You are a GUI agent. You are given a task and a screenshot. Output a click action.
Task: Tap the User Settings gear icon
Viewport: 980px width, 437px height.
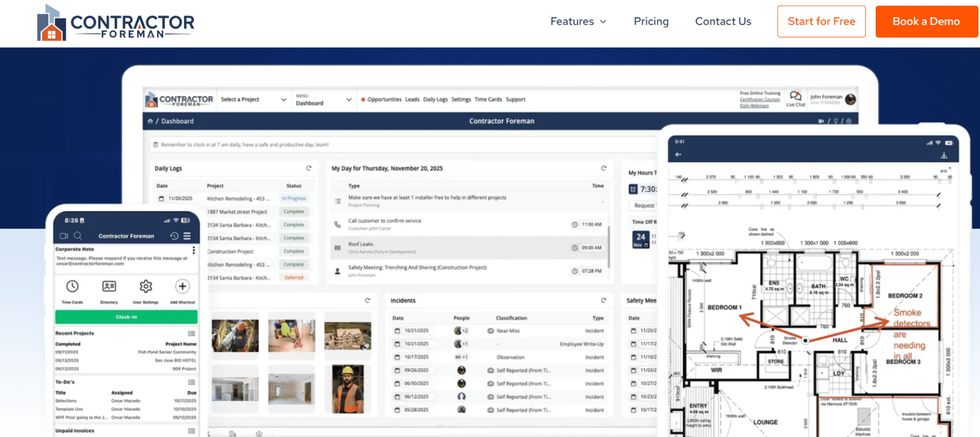point(146,286)
